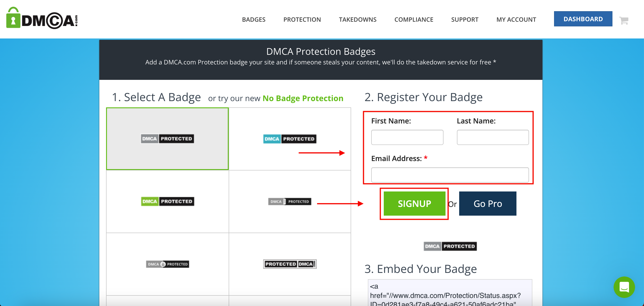Focus the Email Address field
The height and width of the screenshot is (306, 644).
(x=450, y=175)
